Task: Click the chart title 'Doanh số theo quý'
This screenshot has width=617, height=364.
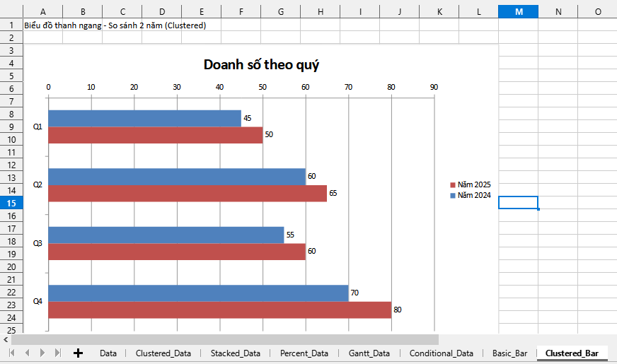Action: click(x=261, y=64)
